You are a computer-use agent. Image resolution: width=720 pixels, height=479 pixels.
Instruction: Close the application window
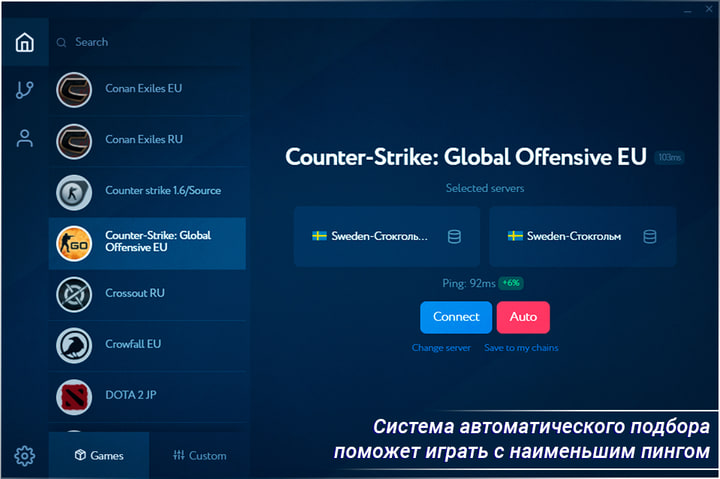click(x=709, y=9)
